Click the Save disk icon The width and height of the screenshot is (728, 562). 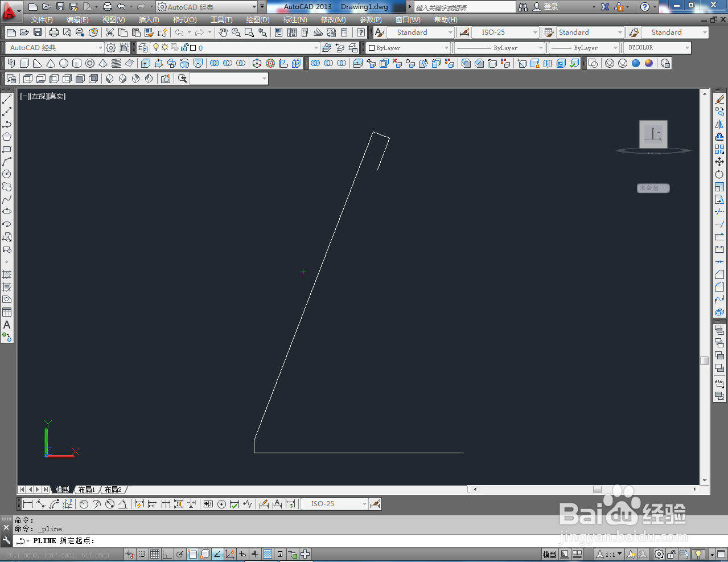38,32
